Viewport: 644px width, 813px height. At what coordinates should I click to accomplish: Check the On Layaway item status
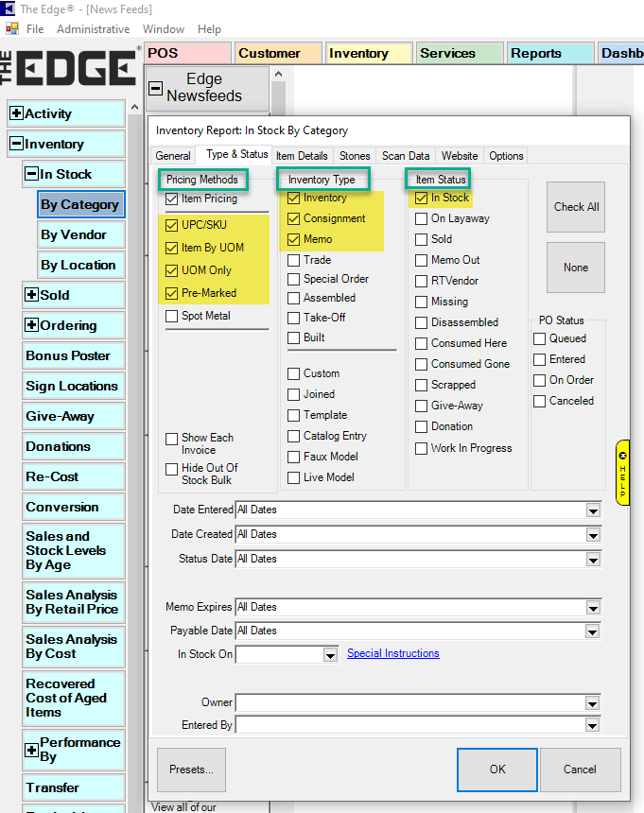pyautogui.click(x=422, y=218)
